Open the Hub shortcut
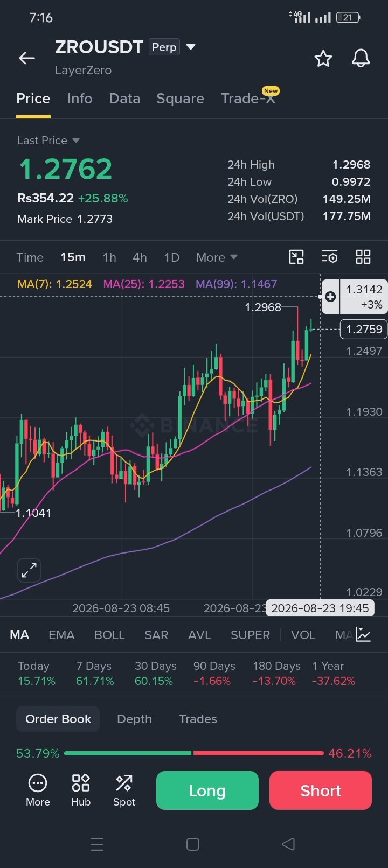The height and width of the screenshot is (868, 388). (81, 790)
